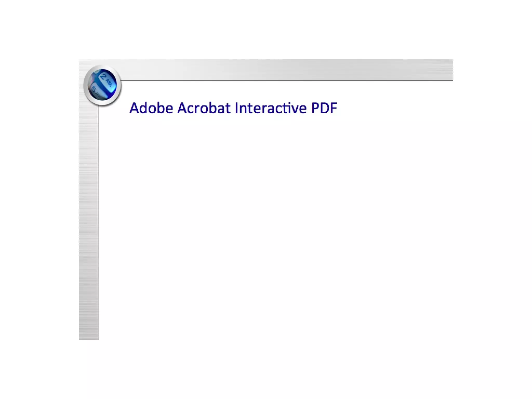Click the letter "I" starting "Interactive"
Viewport: 532px width, 399px height.
[236, 108]
